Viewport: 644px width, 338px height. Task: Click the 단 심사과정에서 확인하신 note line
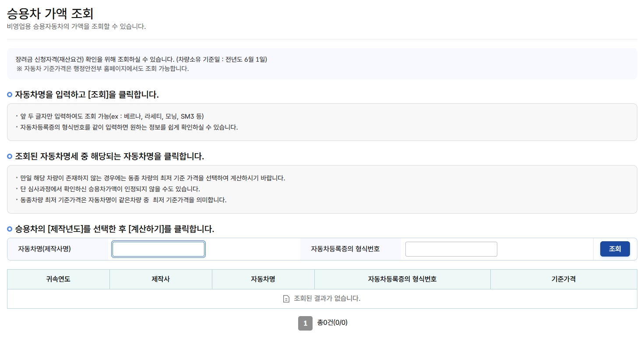(x=110, y=189)
